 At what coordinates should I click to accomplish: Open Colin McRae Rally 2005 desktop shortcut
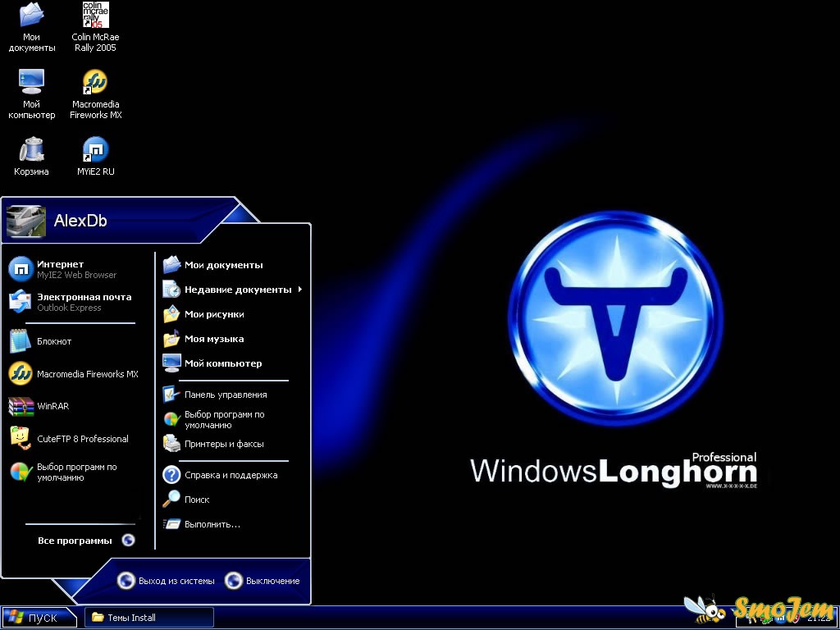[95, 27]
